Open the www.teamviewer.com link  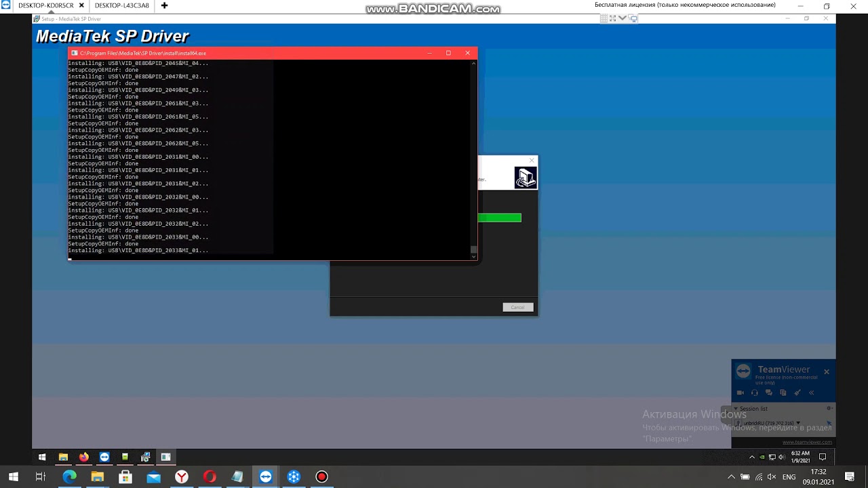tap(807, 442)
